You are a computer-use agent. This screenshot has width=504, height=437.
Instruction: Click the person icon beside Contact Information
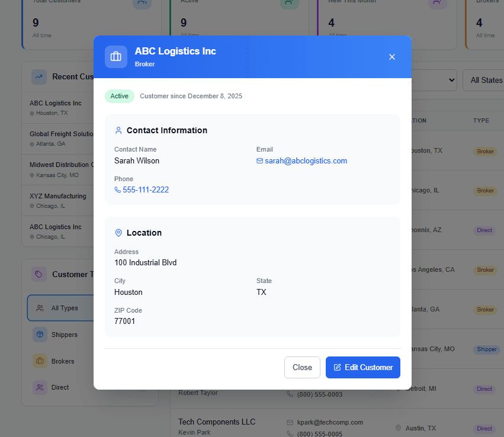[x=118, y=130]
